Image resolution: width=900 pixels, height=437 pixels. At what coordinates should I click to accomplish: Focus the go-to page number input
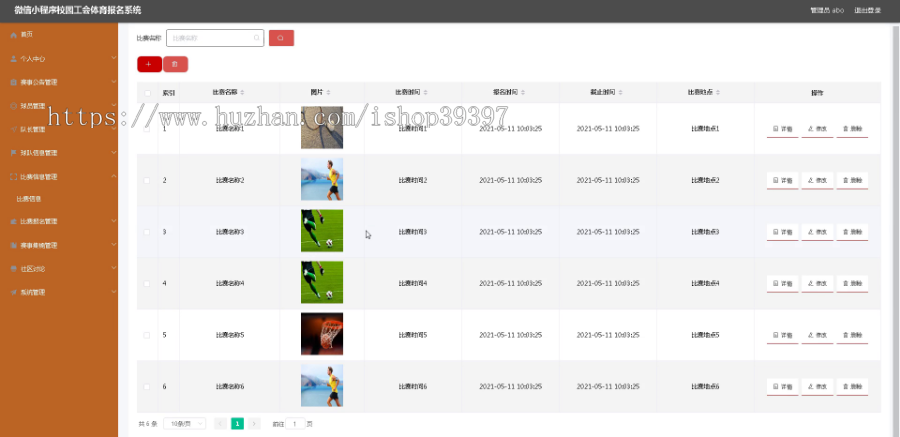click(x=295, y=424)
